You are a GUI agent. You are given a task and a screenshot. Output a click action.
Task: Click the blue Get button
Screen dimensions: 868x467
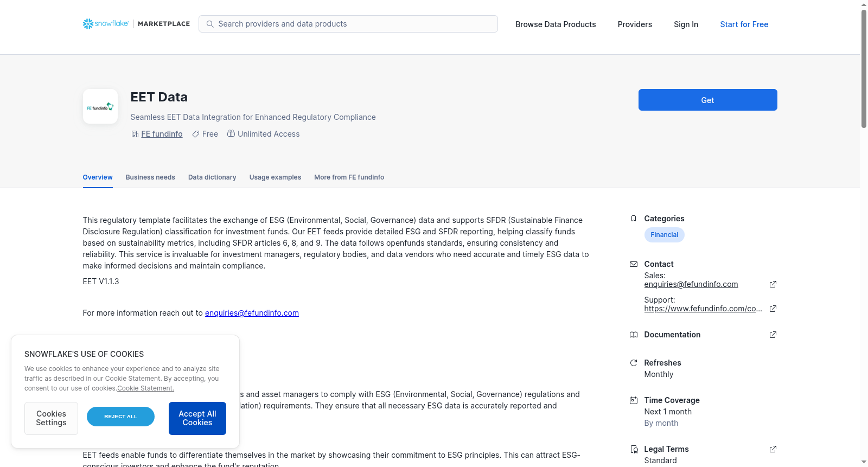(x=707, y=100)
